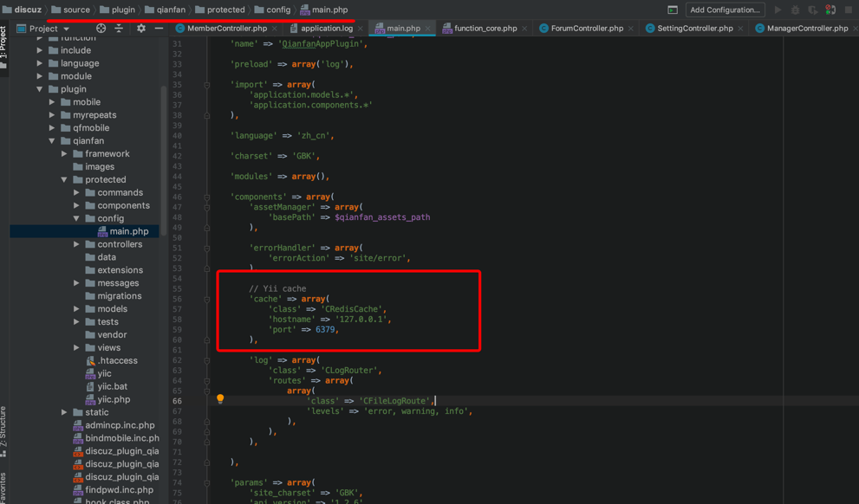Image resolution: width=859 pixels, height=504 pixels.
Task: Click the yellow lightbulb intention icon
Action: click(220, 399)
